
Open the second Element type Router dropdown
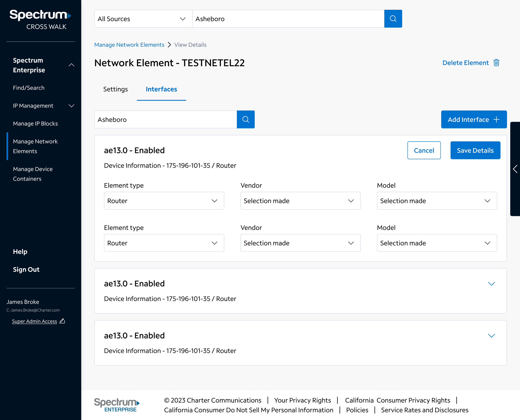(164, 243)
